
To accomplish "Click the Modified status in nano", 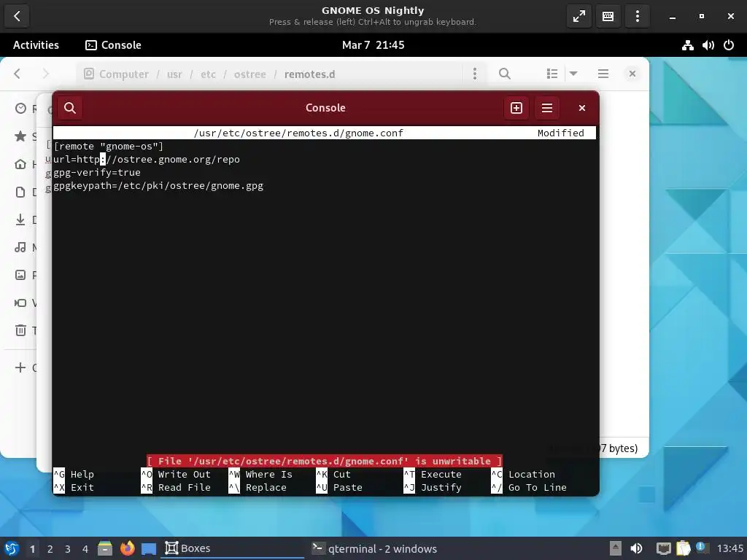I will click(561, 133).
